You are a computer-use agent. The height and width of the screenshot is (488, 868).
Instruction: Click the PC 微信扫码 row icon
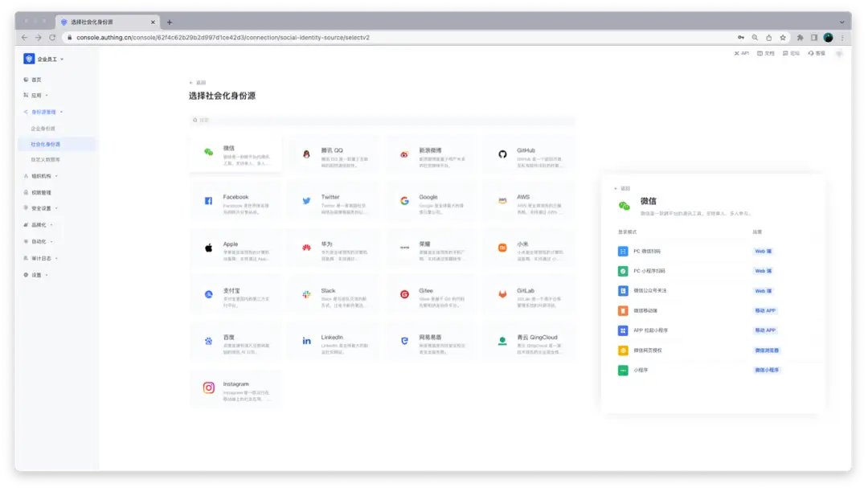[623, 252]
